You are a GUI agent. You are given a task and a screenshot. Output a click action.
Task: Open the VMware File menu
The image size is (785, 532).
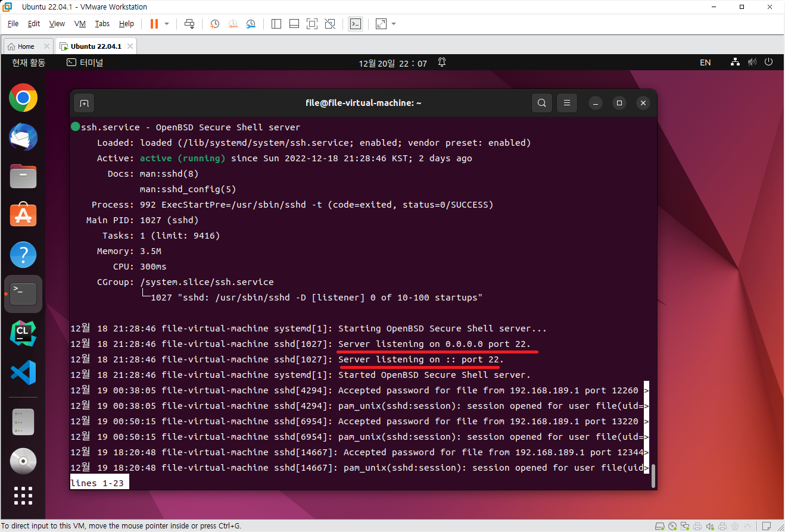(x=13, y=24)
